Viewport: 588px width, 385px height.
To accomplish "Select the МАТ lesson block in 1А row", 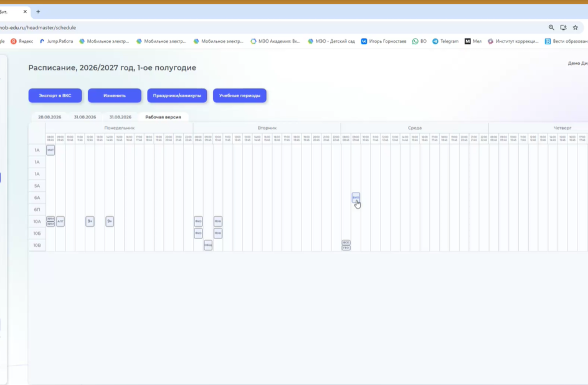I will (x=50, y=150).
